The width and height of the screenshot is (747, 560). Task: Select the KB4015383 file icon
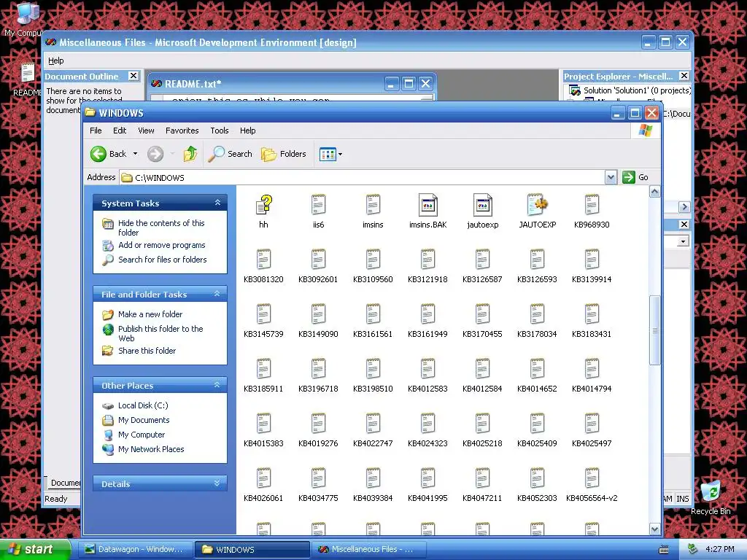(x=263, y=424)
